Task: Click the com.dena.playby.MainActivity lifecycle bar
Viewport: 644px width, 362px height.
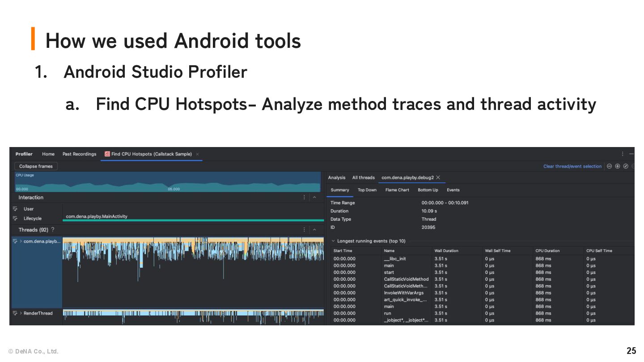Action: (193, 220)
